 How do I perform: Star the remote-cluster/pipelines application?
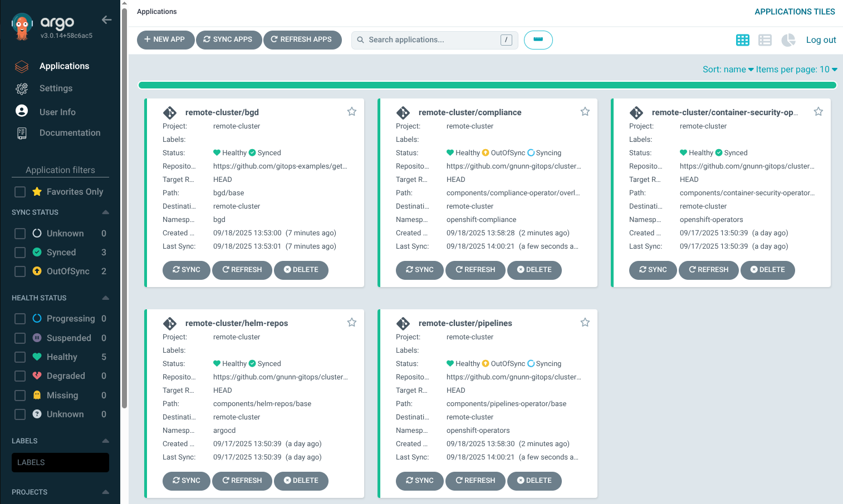click(x=585, y=323)
